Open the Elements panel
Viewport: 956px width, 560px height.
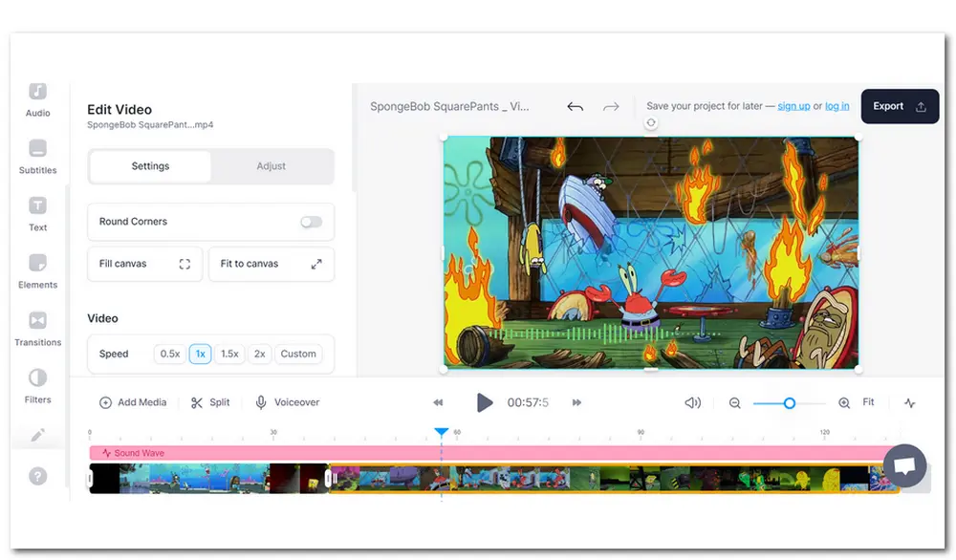38,271
